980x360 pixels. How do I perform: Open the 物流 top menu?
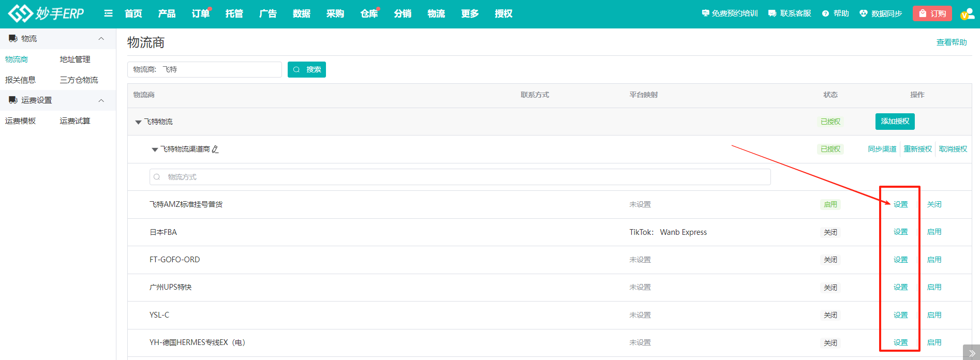(436, 13)
